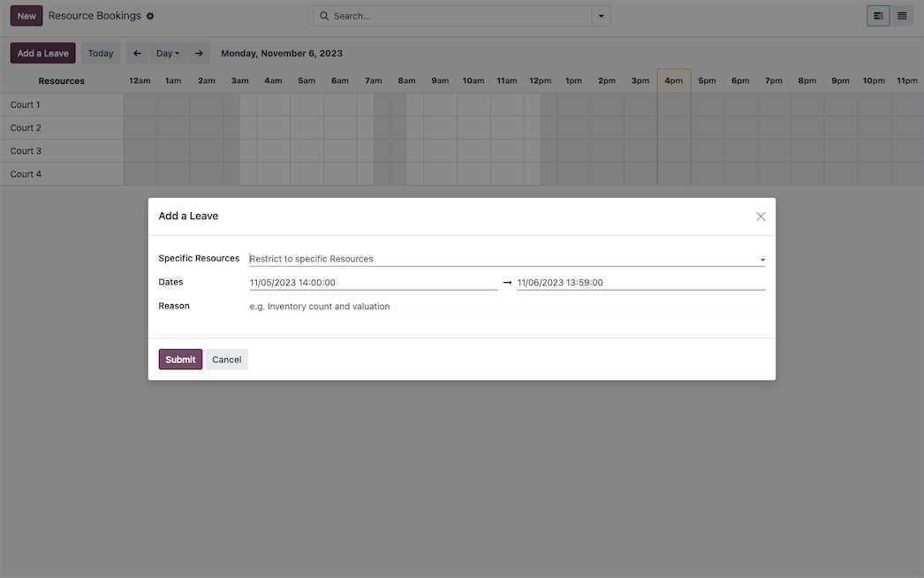Close the Add a Leave dialog with X
The height and width of the screenshot is (578, 924).
coord(761,217)
